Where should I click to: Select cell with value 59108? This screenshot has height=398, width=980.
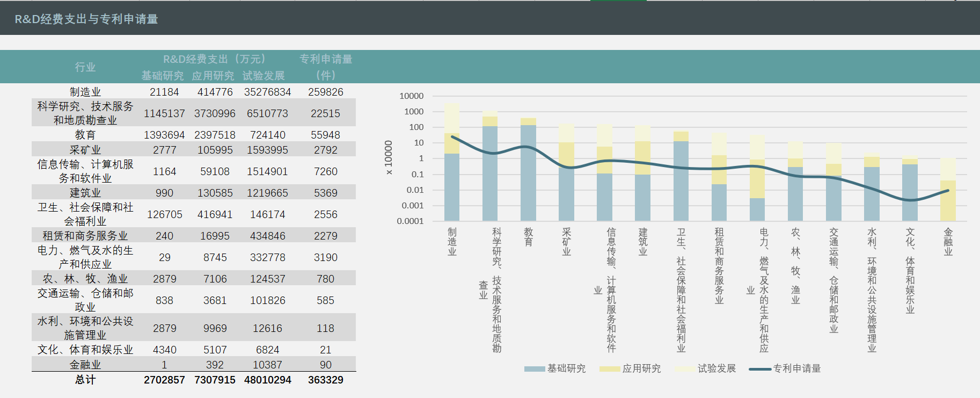point(215,171)
